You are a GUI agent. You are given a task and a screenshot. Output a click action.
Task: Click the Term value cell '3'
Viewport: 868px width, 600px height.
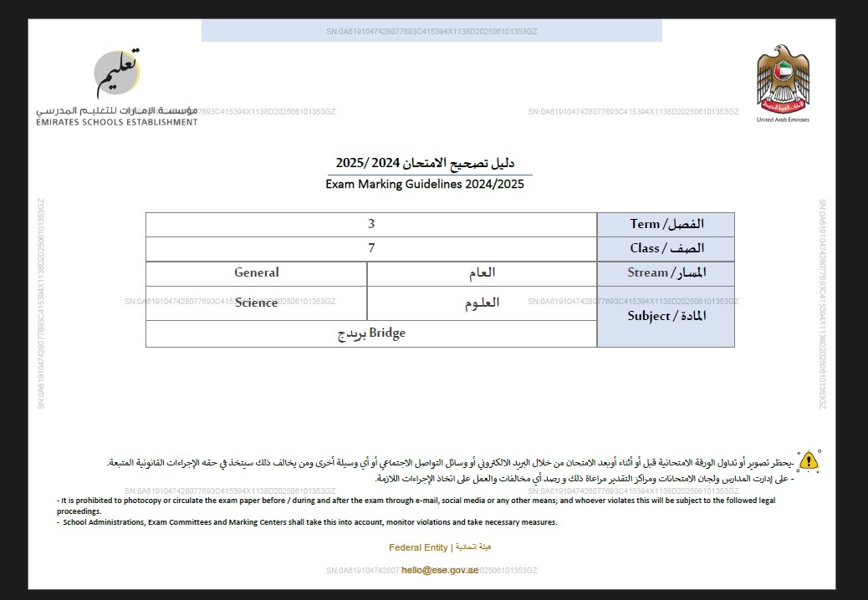click(x=371, y=225)
